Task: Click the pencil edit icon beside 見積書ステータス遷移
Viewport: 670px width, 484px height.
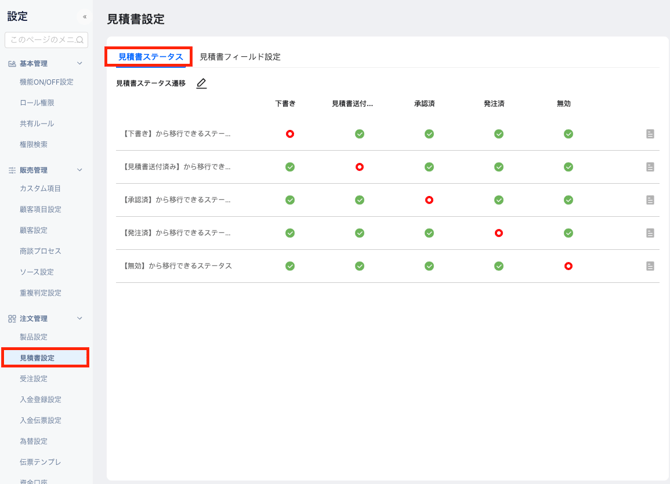Action: pos(201,83)
